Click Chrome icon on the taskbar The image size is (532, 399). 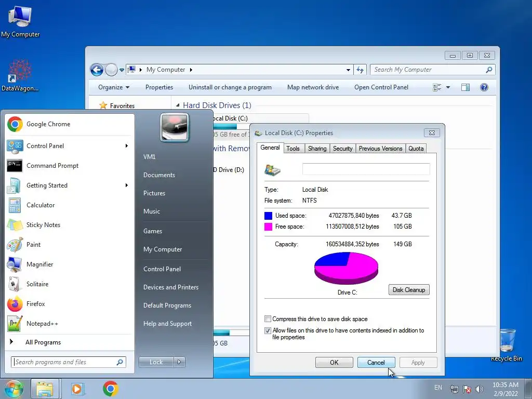110,389
